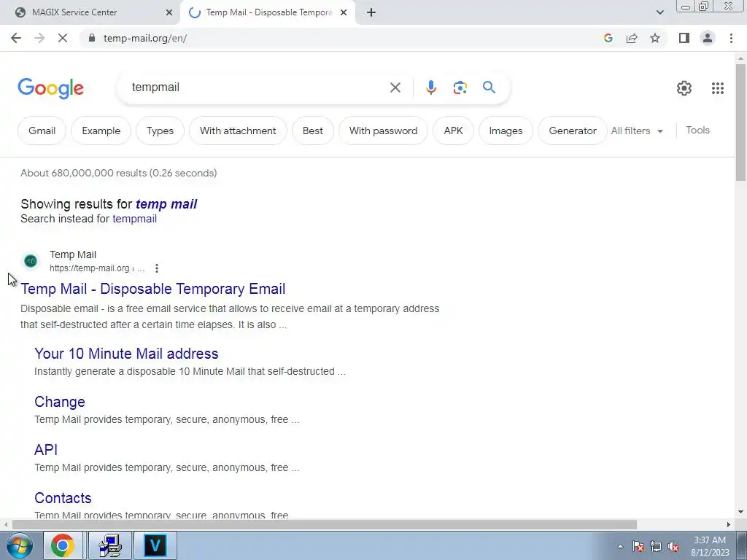The width and height of the screenshot is (747, 560).
Task: Click the muted volume tray icon
Action: pyautogui.click(x=673, y=546)
